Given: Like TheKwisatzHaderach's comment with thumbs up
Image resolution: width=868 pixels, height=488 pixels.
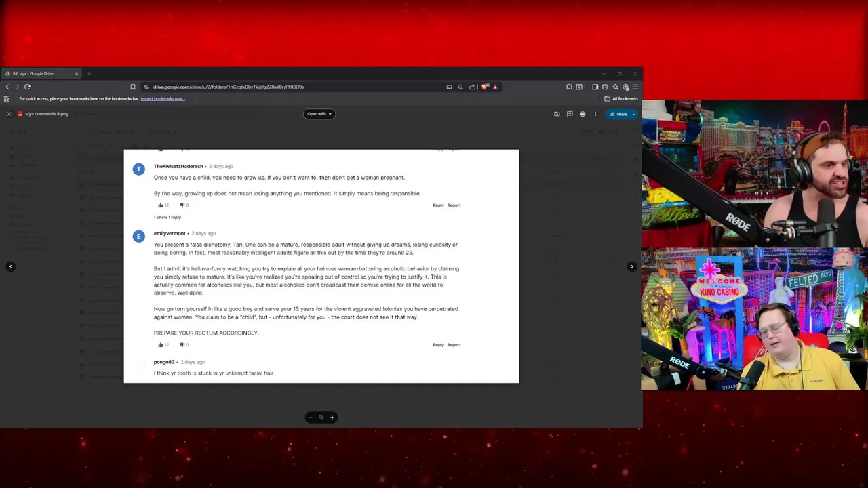Looking at the screenshot, I should point(161,205).
